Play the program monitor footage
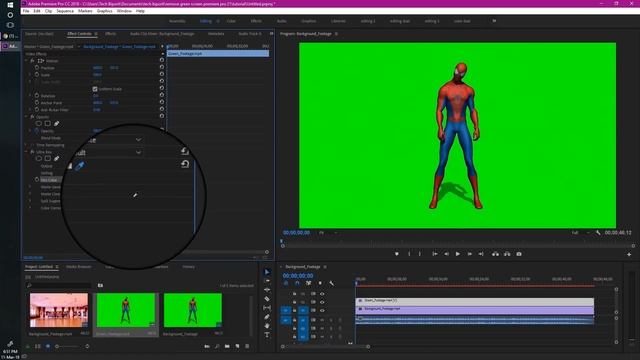Viewport: 640px width, 360px height. pos(458,254)
